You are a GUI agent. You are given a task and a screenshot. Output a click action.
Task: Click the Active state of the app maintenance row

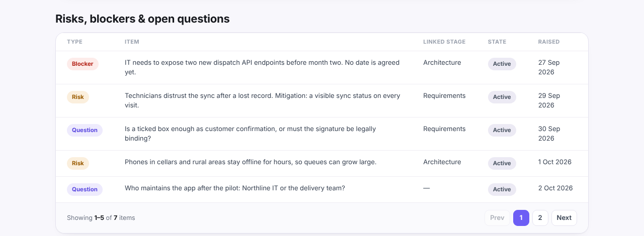coord(502,189)
